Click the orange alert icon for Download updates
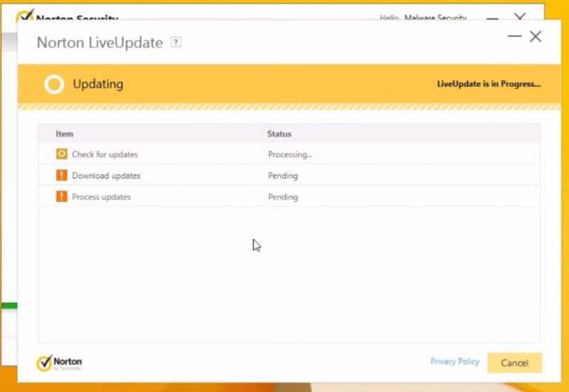This screenshot has width=569, height=392. click(62, 176)
